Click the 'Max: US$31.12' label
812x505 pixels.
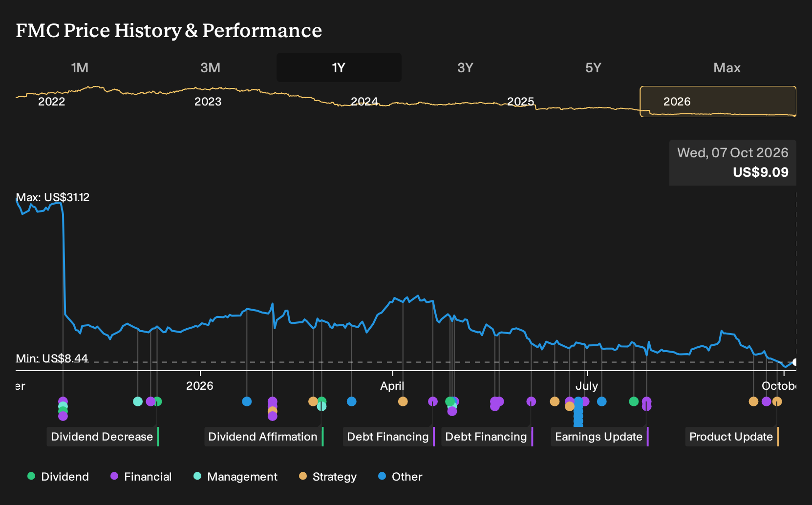pyautogui.click(x=53, y=197)
